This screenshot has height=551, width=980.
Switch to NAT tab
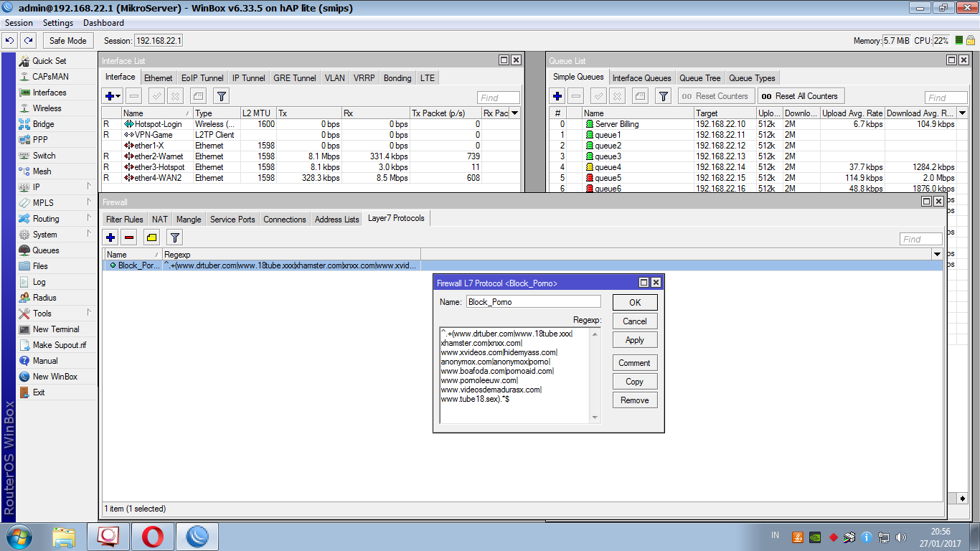pos(160,220)
